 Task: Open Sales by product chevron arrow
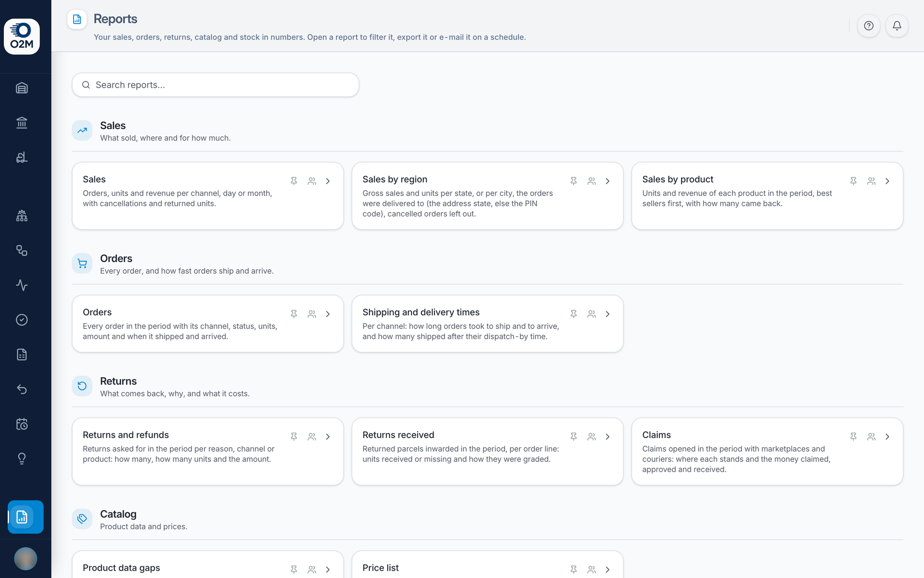887,181
